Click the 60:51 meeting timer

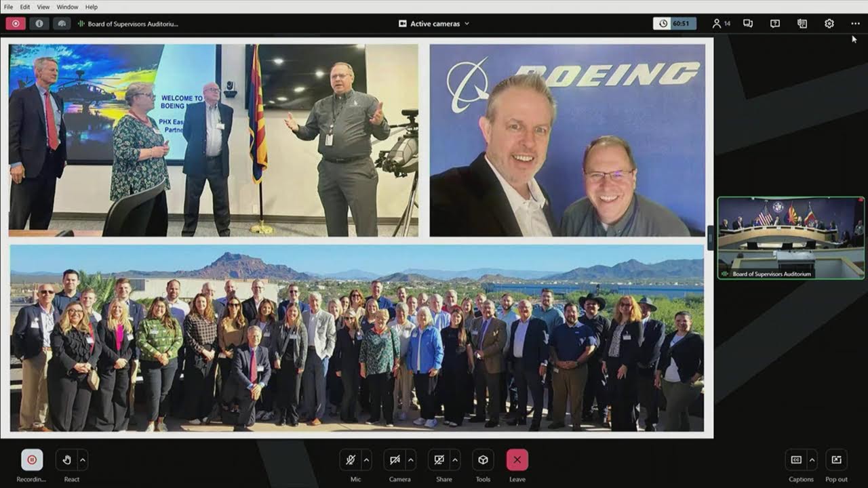click(675, 24)
